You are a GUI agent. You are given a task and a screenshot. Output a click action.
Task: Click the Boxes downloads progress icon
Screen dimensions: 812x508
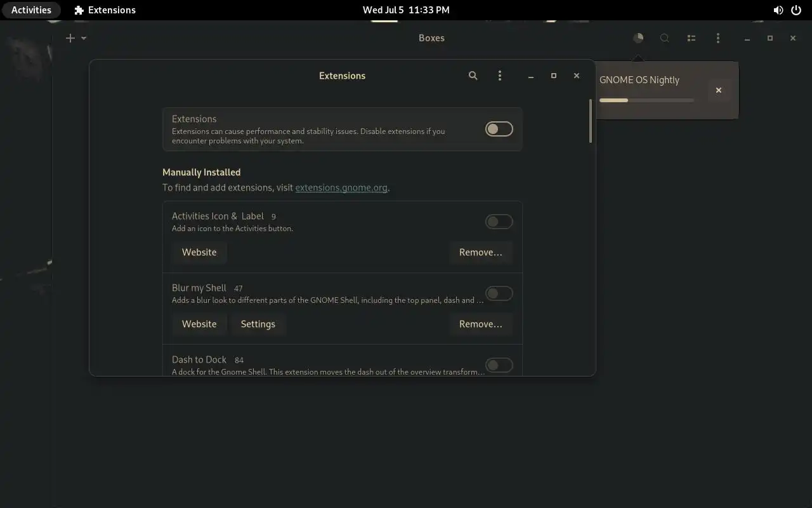(638, 38)
